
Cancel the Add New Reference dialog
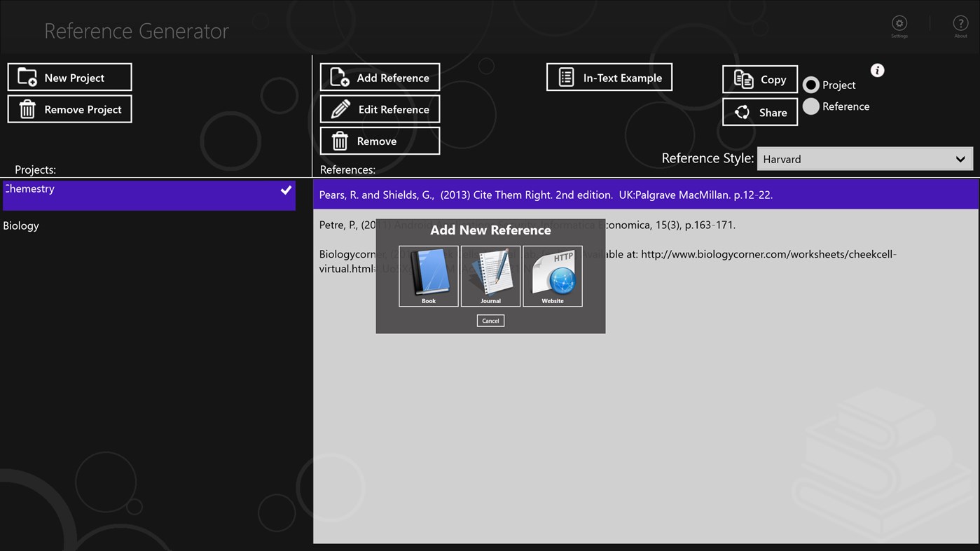[490, 320]
